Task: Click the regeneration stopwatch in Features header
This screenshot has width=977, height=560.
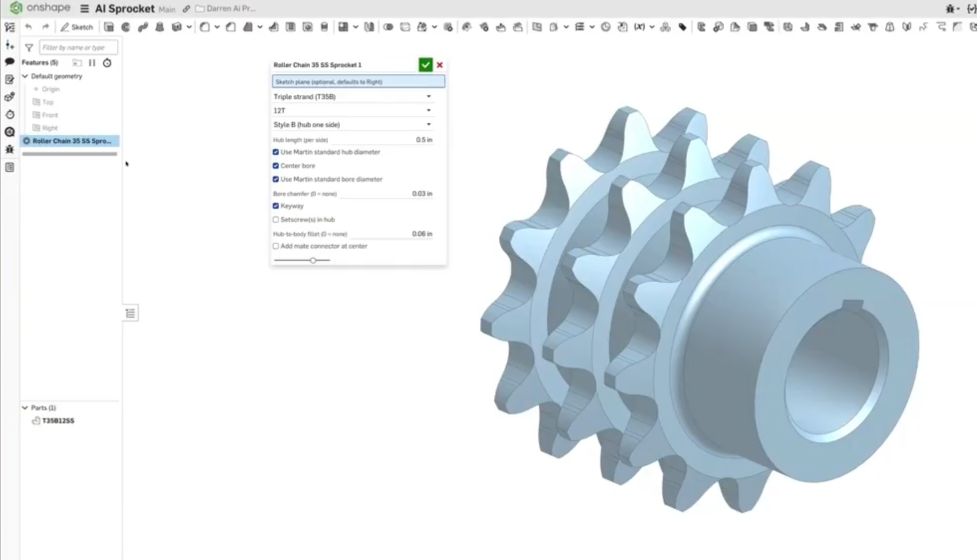Action: (107, 63)
